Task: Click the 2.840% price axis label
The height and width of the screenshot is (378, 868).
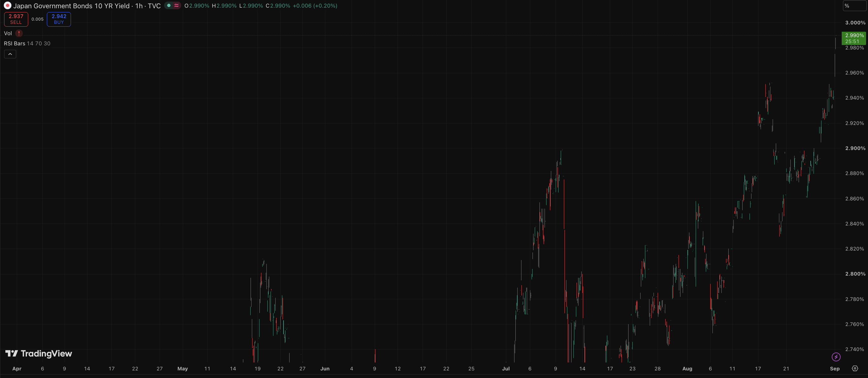Action: (854, 224)
